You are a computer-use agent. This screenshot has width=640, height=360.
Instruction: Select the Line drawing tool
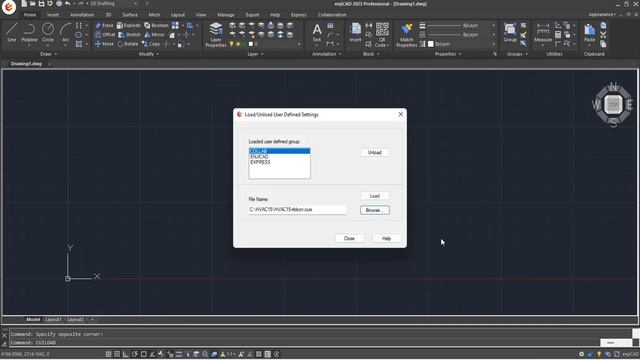pos(11,33)
